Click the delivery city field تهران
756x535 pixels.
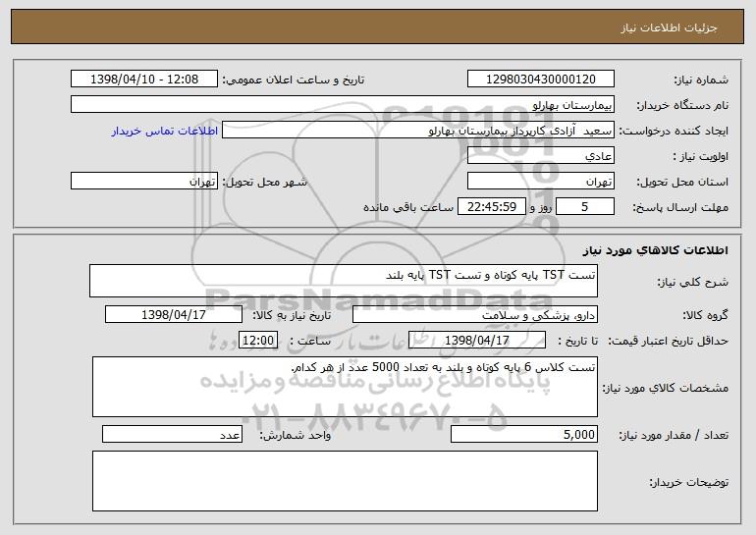144,182
